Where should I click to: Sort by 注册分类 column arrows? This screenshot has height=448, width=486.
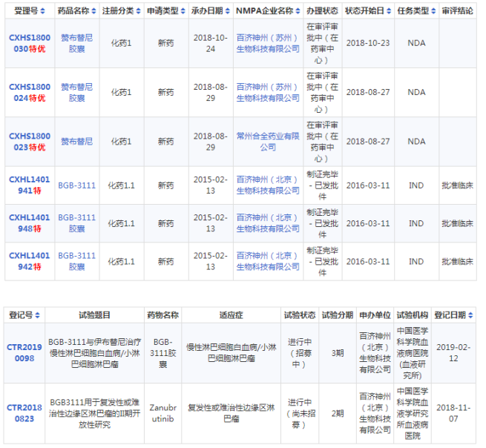tap(139, 11)
